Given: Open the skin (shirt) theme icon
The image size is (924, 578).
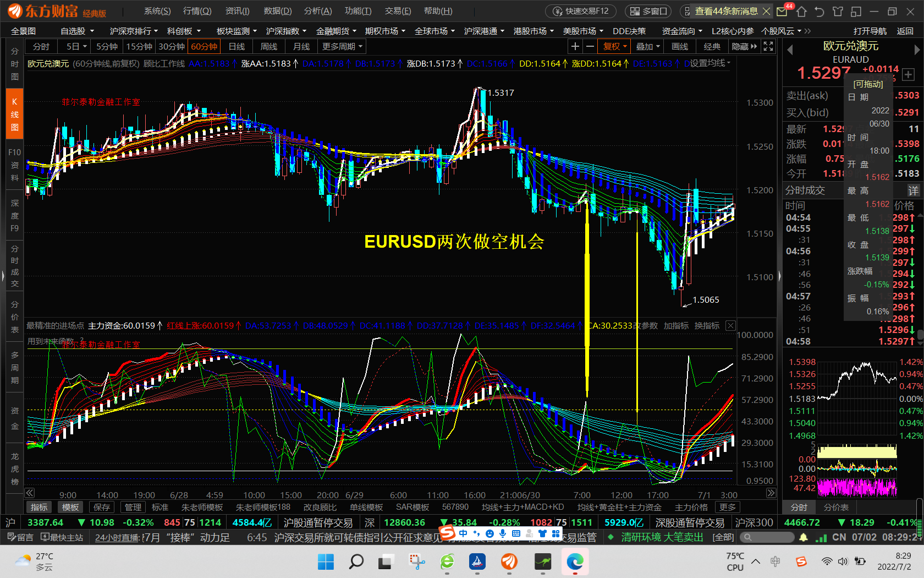Looking at the screenshot, I should point(838,12).
